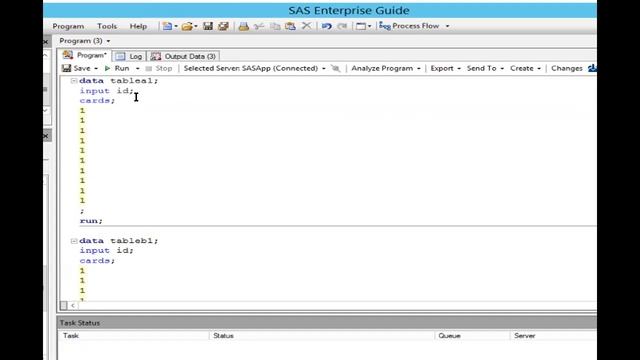Viewport: 640px width, 360px height.
Task: Click the Redo arrow icon
Action: pos(342,26)
